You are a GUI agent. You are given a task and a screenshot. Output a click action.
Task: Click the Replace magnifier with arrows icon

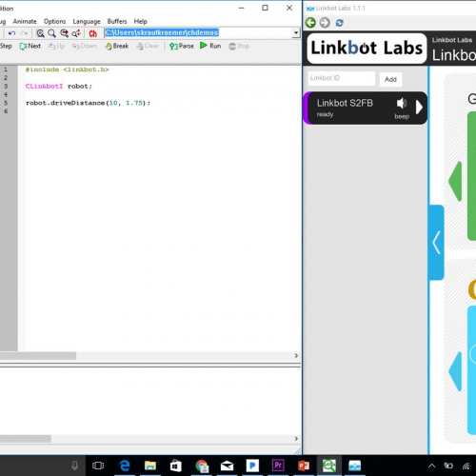76,33
